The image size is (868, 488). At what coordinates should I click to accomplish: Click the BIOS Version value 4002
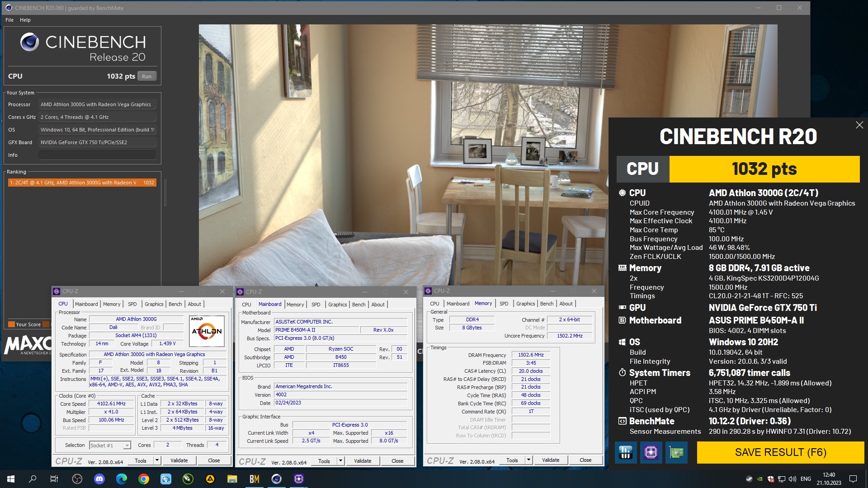click(x=341, y=394)
